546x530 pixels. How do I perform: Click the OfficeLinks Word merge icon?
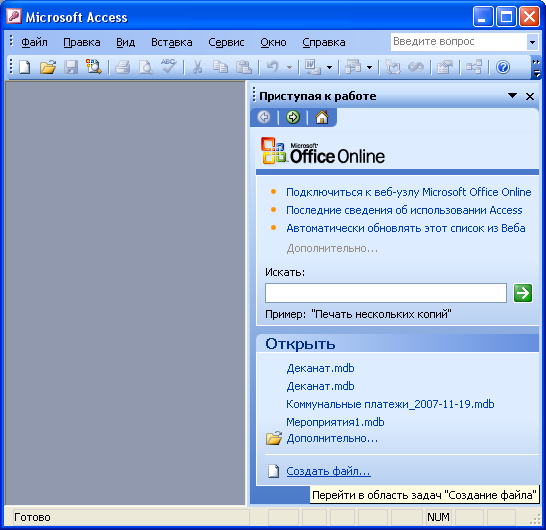point(313,67)
